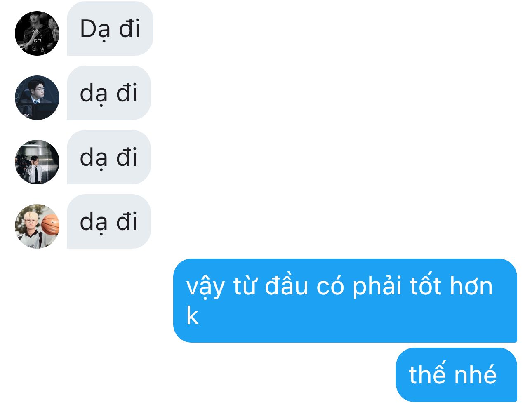Screen dimensions: 532x407
Task: Select "dạ đi" bubble beside glasses-man avatar
Action: [109, 93]
